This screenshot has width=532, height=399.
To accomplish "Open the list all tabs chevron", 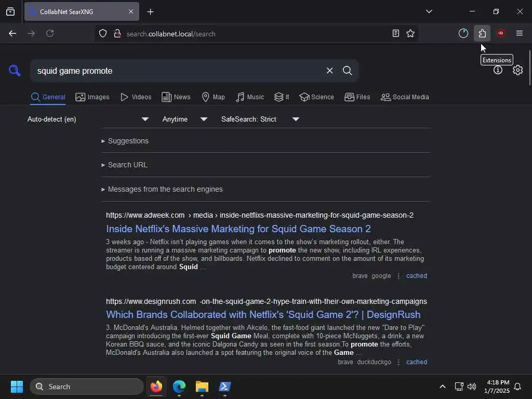I will coord(429,12).
